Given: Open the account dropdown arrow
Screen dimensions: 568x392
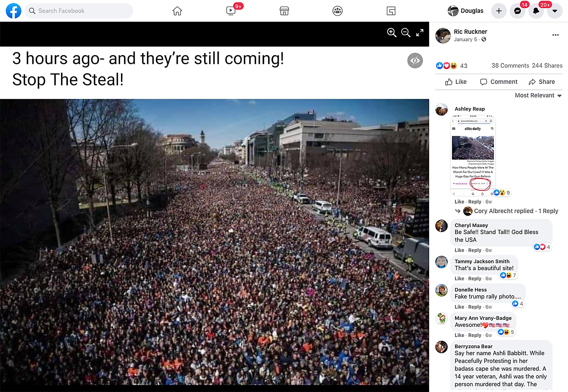Looking at the screenshot, I should 555,11.
